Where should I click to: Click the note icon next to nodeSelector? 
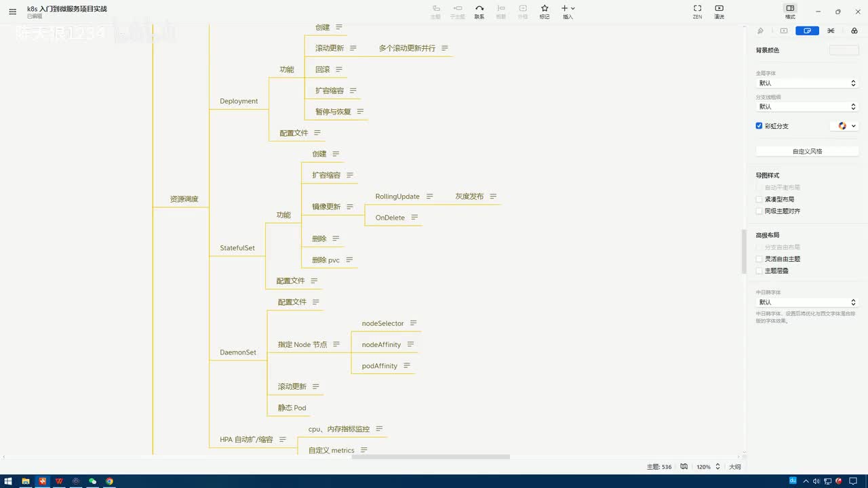point(413,323)
